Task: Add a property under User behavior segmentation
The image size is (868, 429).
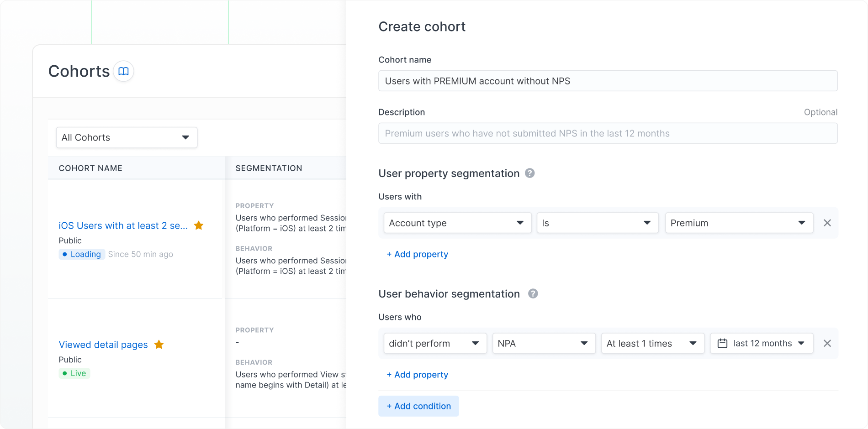Action: tap(417, 374)
